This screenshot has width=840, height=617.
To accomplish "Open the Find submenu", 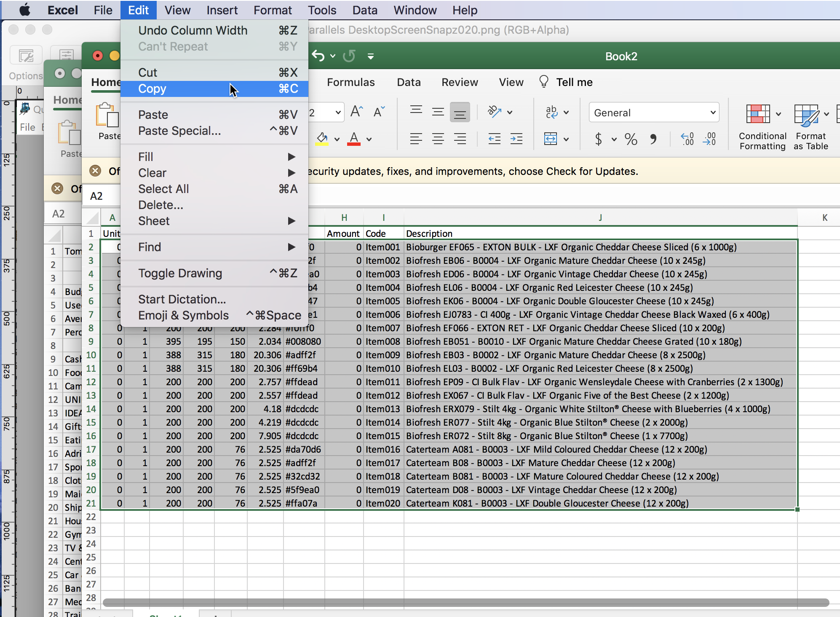I will tap(214, 247).
